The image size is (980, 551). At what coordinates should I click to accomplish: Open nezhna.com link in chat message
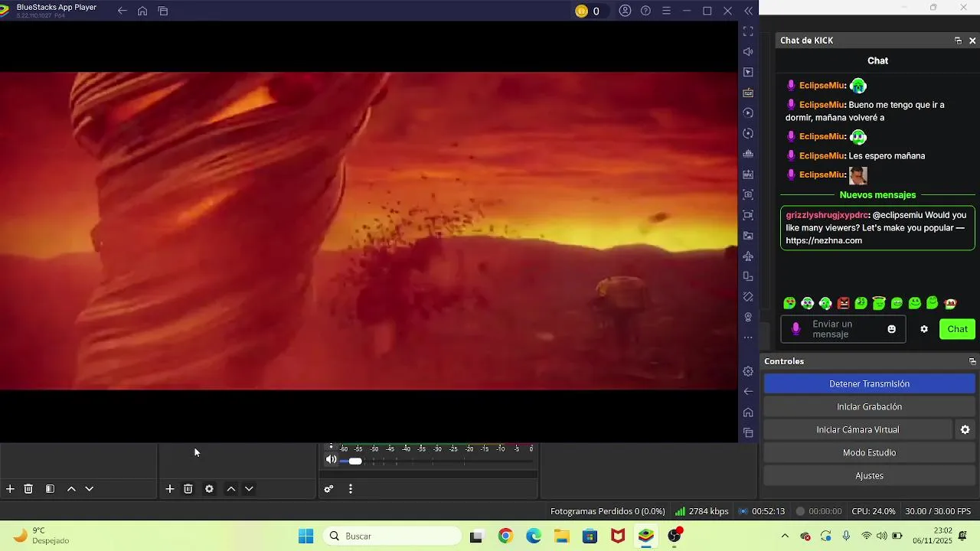(x=824, y=240)
